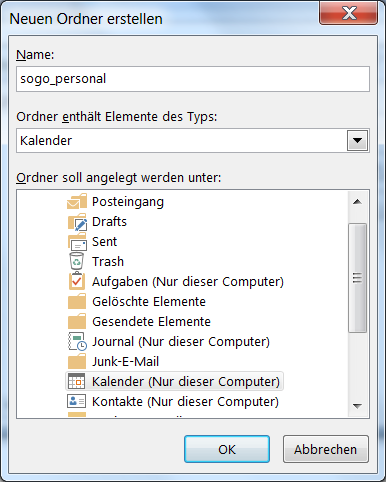Cancel with the Abbrechen button
The height and width of the screenshot is (482, 386).
pyautogui.click(x=326, y=449)
